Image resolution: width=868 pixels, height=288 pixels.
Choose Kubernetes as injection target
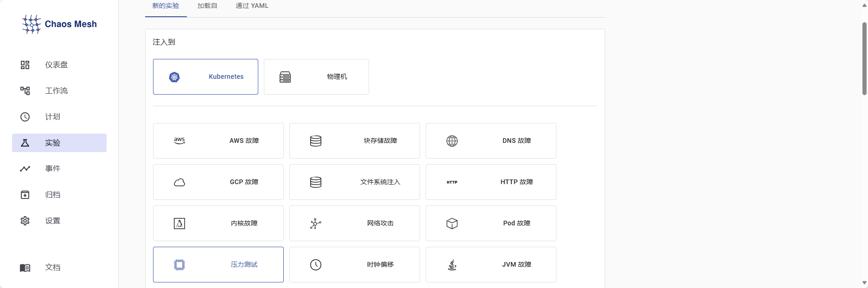(x=205, y=77)
